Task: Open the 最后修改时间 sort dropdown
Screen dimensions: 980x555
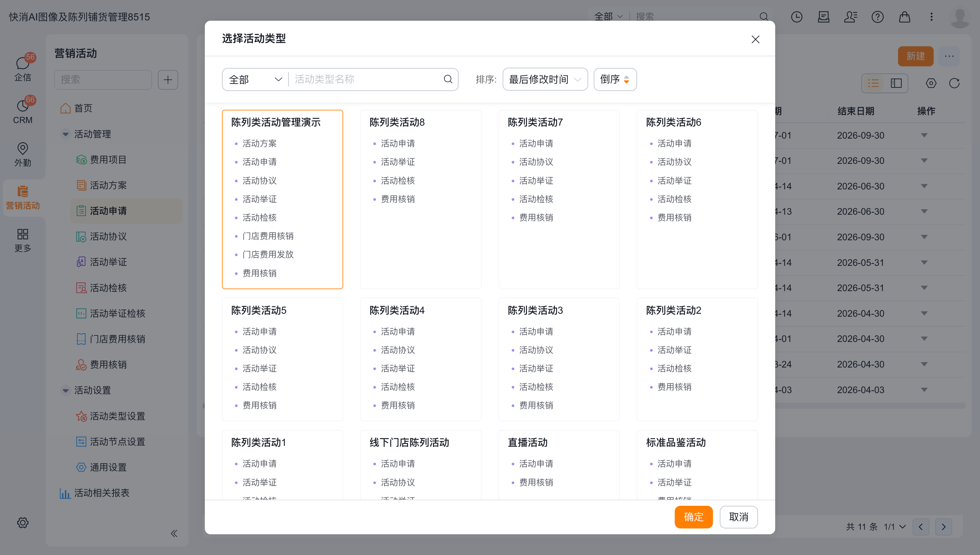Action: (x=545, y=79)
